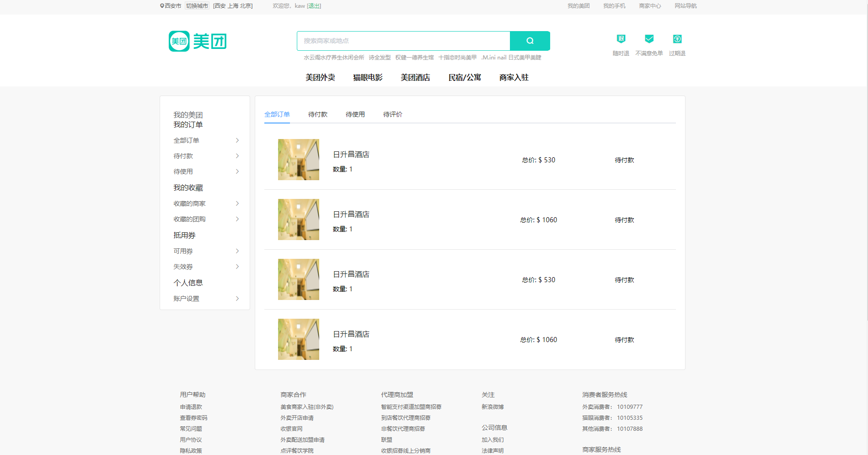This screenshot has width=868, height=455.
Task: Open 我的美团 top link
Action: coord(579,6)
